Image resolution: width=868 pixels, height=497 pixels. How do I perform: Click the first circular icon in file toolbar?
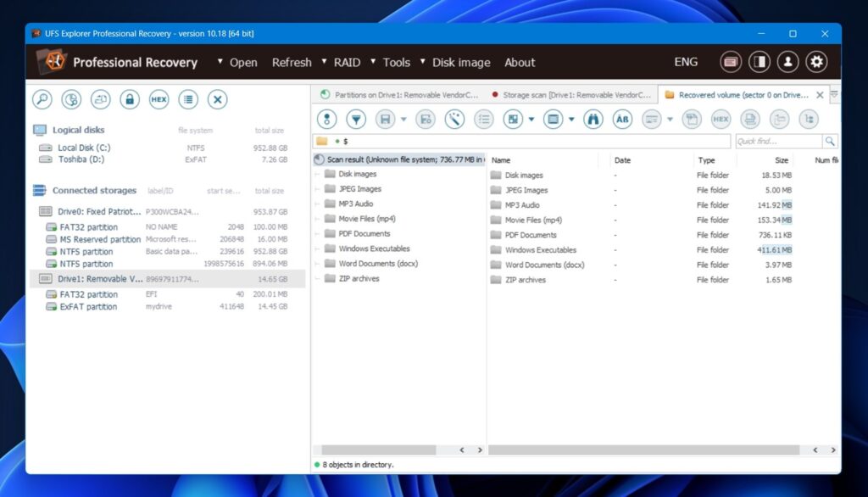click(x=326, y=119)
